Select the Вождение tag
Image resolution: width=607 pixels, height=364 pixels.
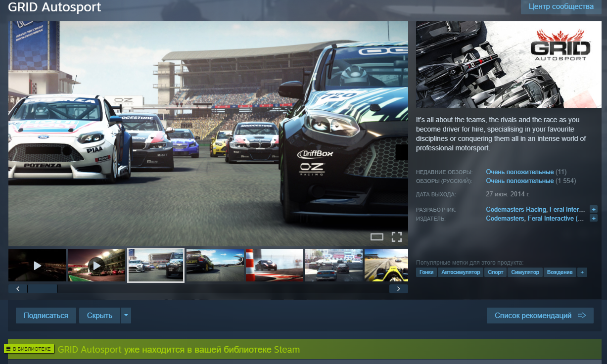coord(560,273)
